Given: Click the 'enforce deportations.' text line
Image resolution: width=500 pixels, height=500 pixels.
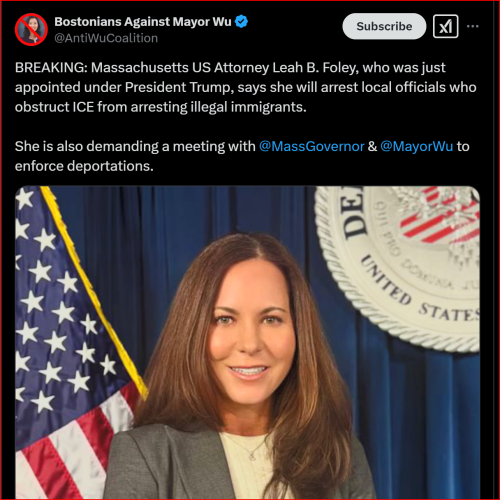Looking at the screenshot, I should (x=84, y=166).
